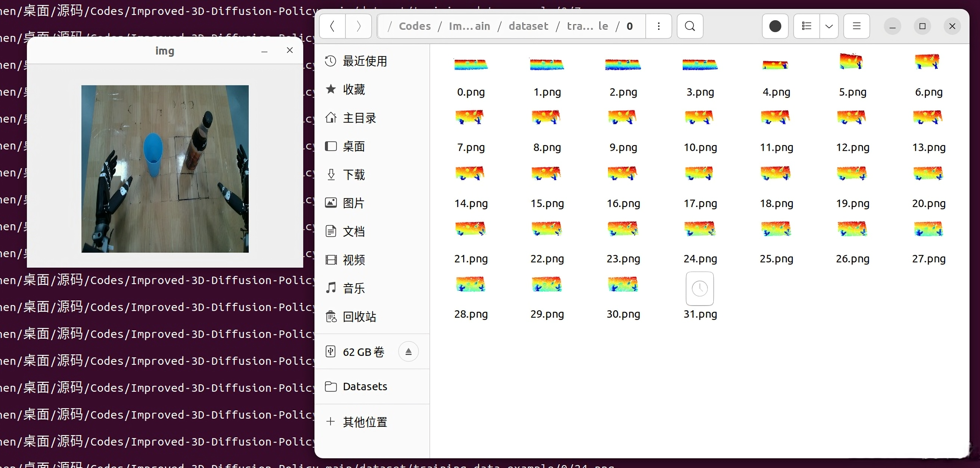Open the hamburger main menu

tap(856, 26)
